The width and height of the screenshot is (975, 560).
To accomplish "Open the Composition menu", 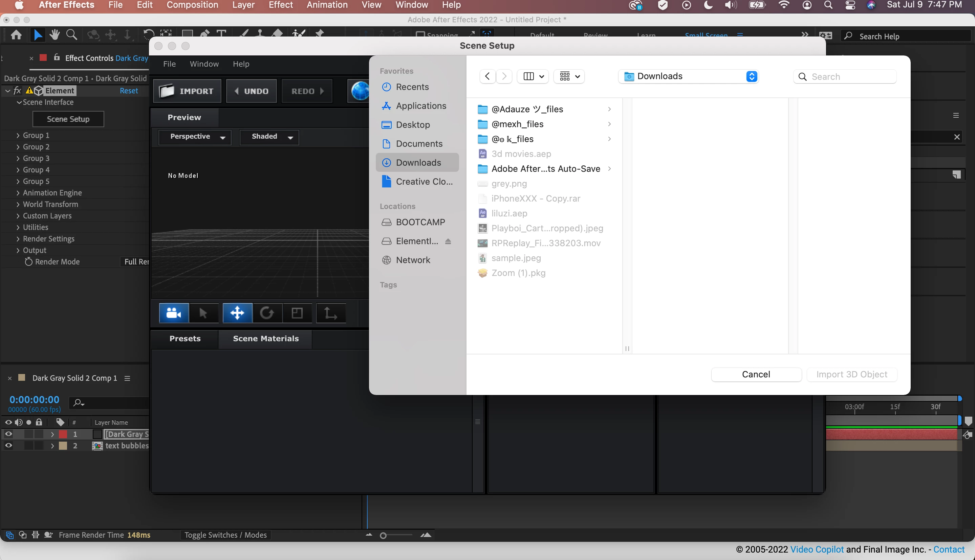I will pyautogui.click(x=192, y=5).
